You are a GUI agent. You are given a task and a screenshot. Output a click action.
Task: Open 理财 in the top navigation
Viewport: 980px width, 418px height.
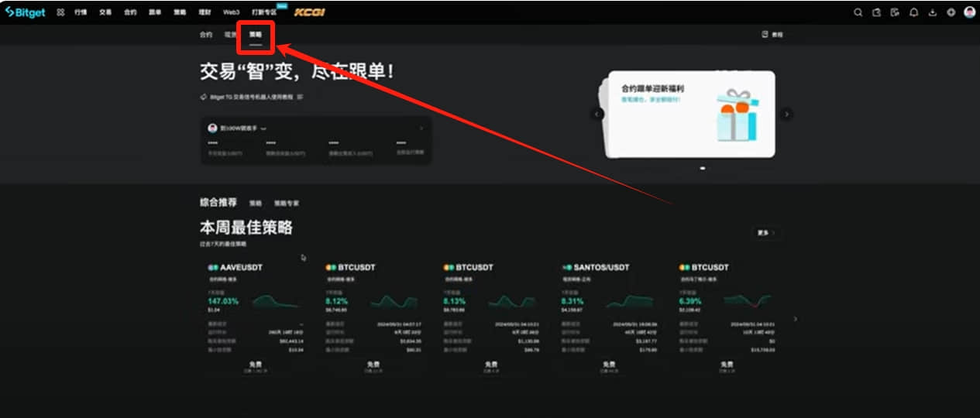click(x=205, y=12)
